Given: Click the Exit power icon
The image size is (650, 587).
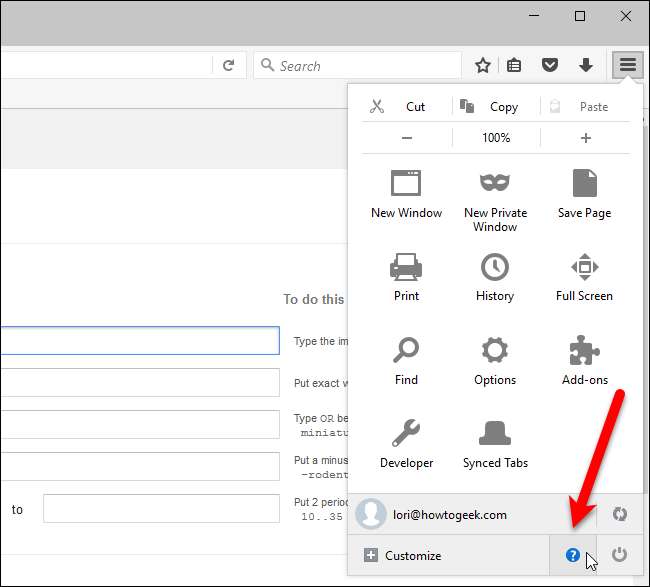Looking at the screenshot, I should 619,555.
